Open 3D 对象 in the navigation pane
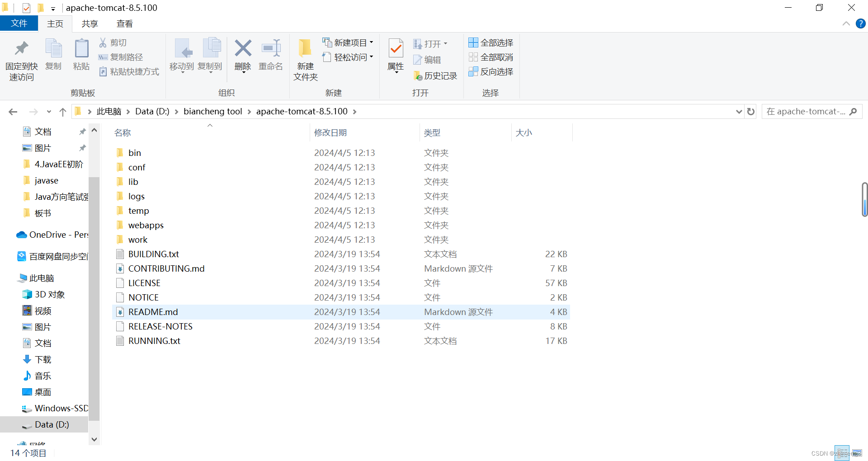This screenshot has width=868, height=461. tap(43, 294)
